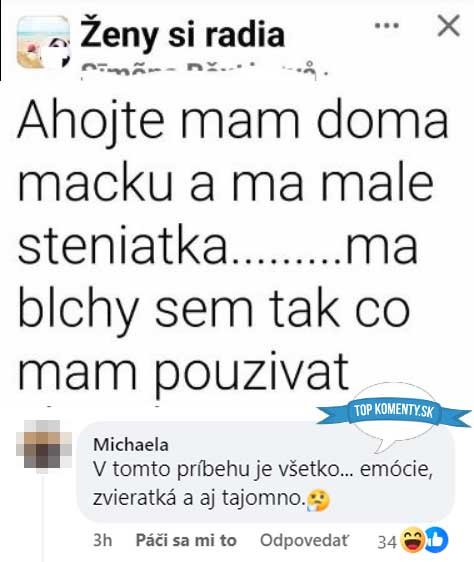474x562 pixels.
Task: Like the comment with Páči sa mi to
Action: coord(186,540)
